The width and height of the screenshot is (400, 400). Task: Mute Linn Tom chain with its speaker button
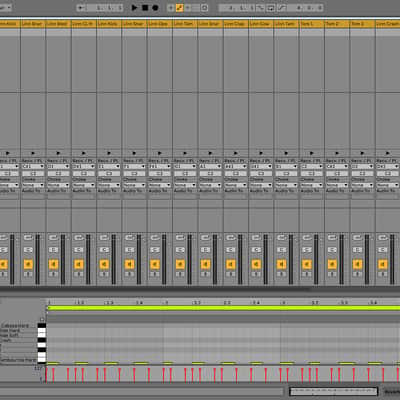pos(180,264)
